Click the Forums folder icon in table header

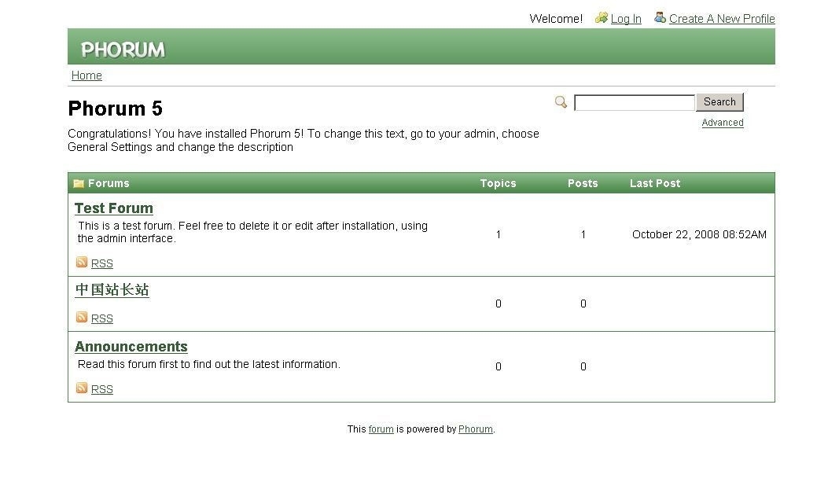point(79,183)
